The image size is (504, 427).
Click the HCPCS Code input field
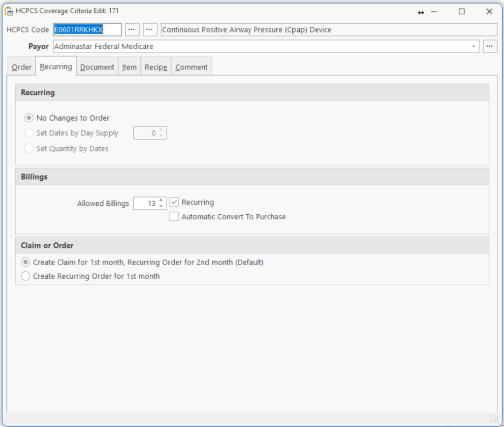[x=87, y=30]
